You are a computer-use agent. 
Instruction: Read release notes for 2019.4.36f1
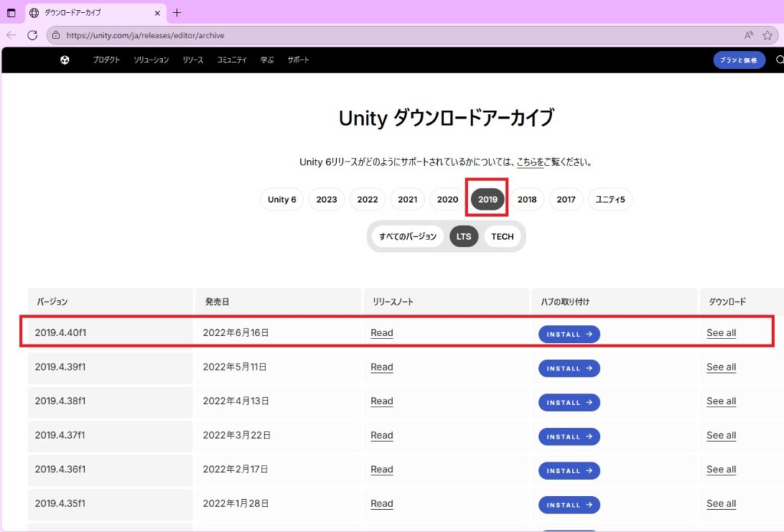[381, 469]
